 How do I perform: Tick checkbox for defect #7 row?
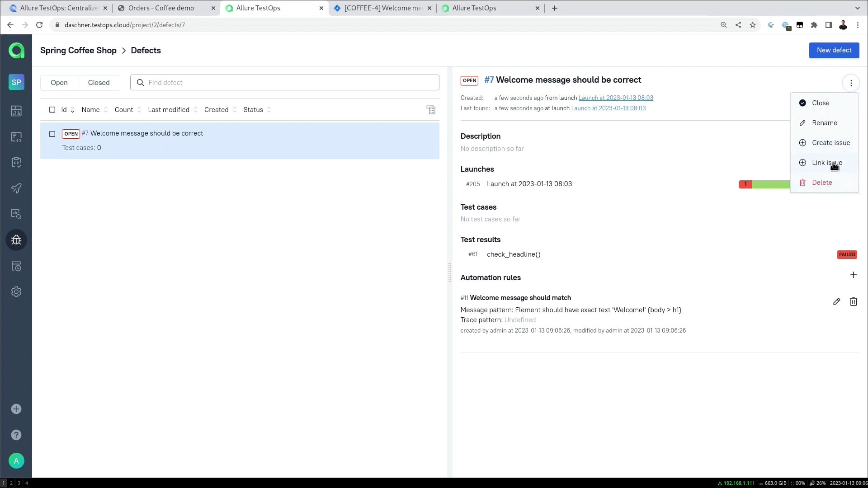click(52, 134)
